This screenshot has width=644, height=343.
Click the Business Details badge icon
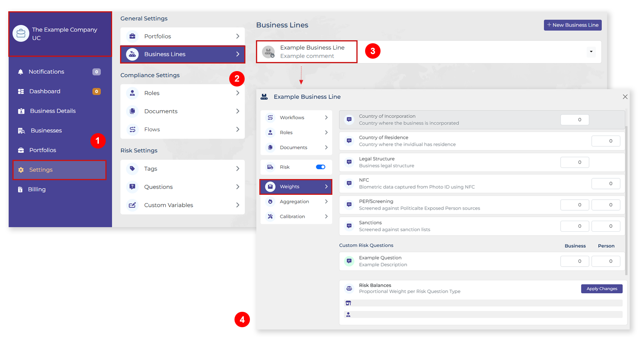[x=21, y=111]
